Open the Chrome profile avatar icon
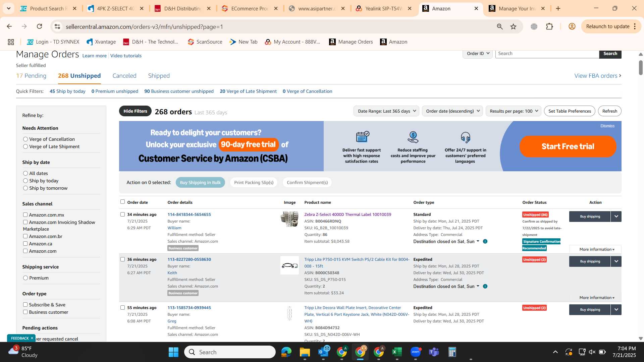This screenshot has height=362, width=644. click(x=572, y=26)
